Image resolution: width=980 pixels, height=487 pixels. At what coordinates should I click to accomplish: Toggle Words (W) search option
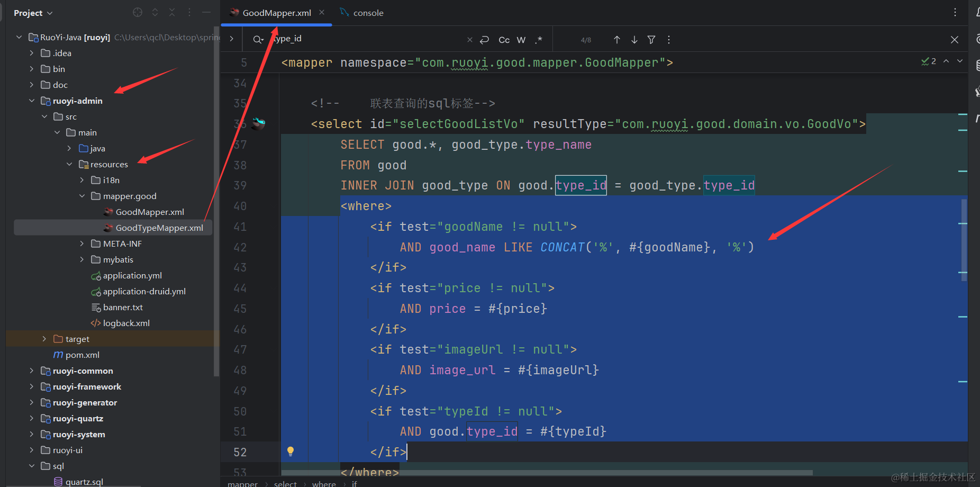pos(521,40)
